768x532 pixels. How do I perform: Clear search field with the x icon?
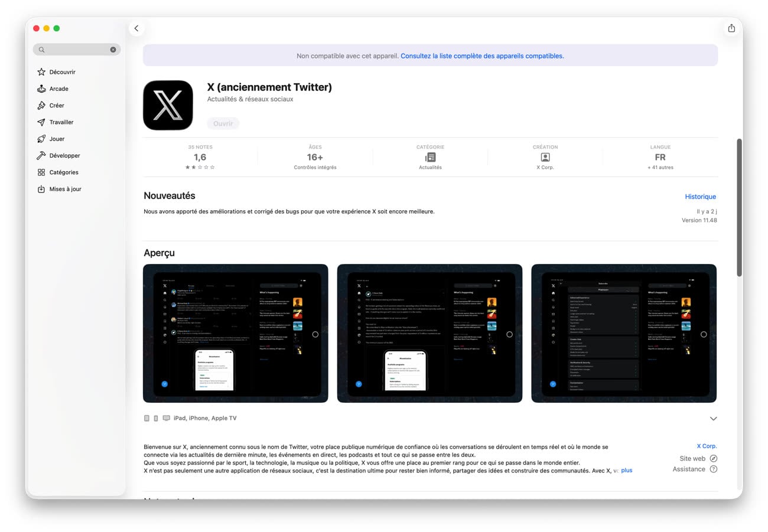[113, 50]
